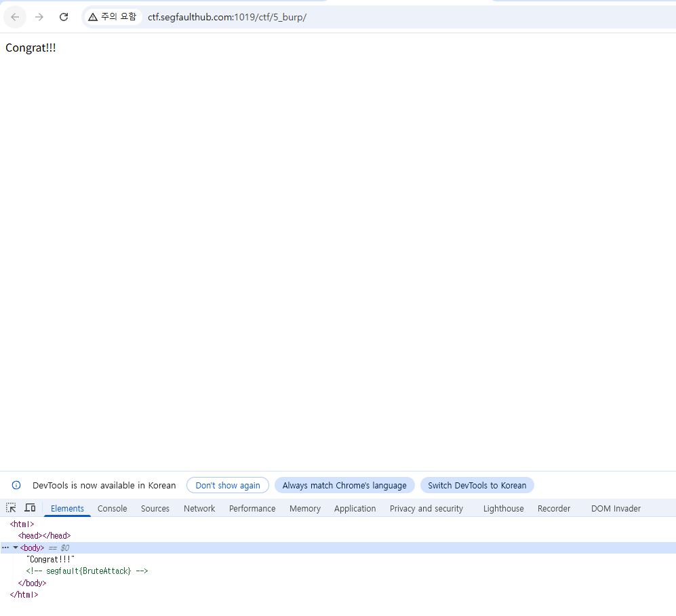Open the Sources panel tab
Viewport: 676px width, 616px height.
[x=155, y=509]
